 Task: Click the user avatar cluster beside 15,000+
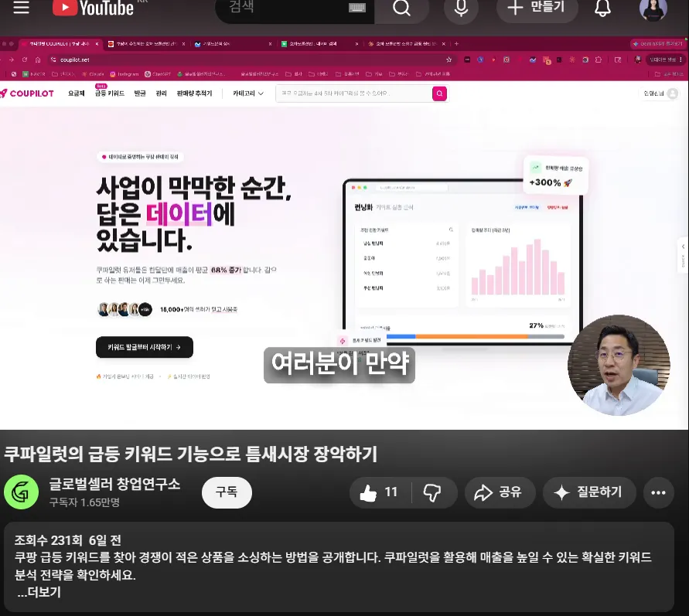[124, 309]
